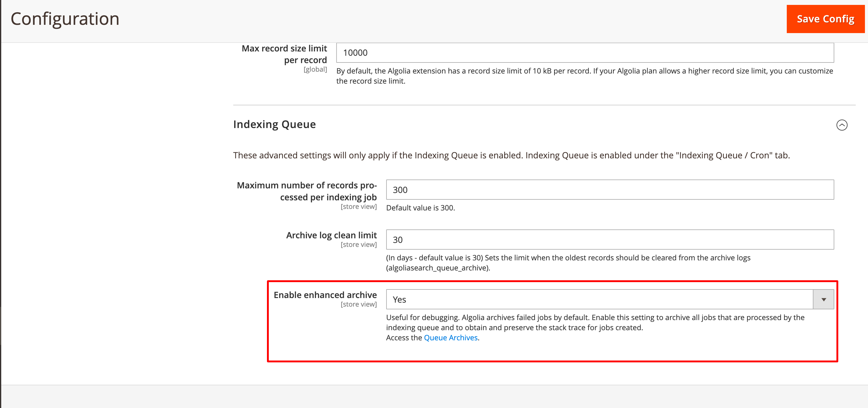Click the records per indexing job field
Screen dimensions: 868x408
610,190
